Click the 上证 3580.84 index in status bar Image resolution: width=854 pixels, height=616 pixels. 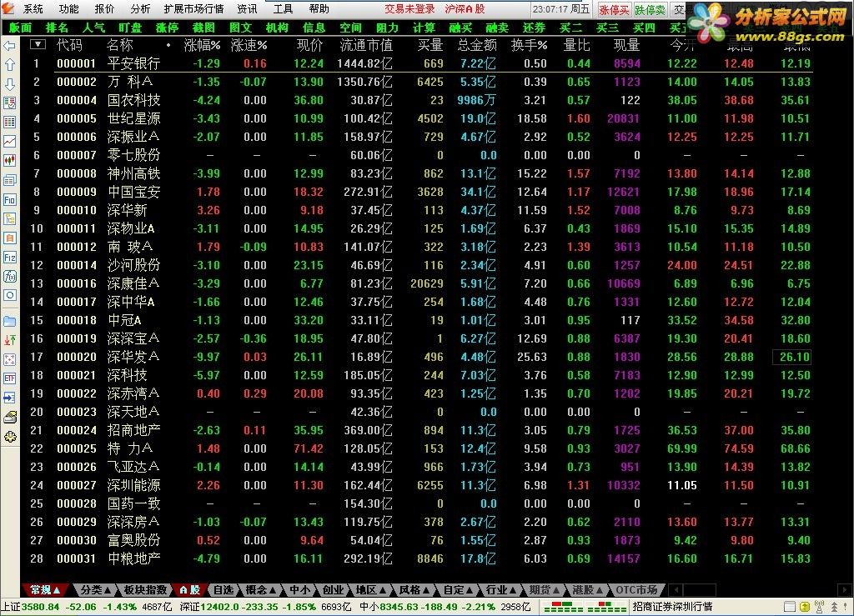[x=30, y=606]
